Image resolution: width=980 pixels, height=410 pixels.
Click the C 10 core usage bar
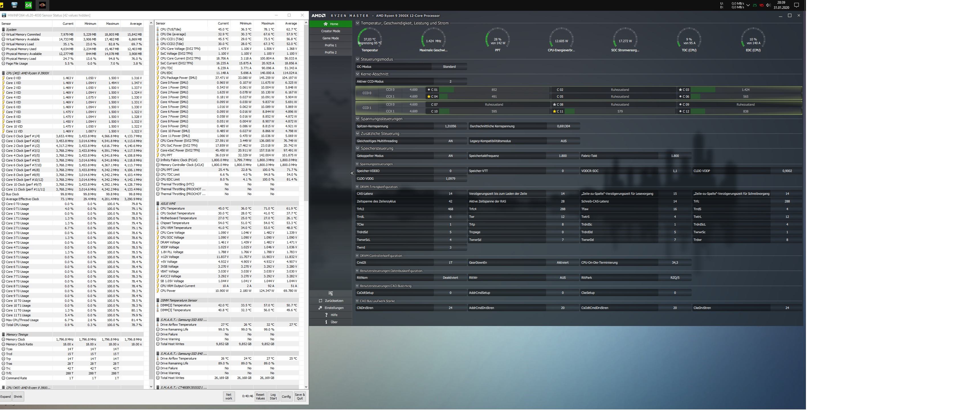494,111
